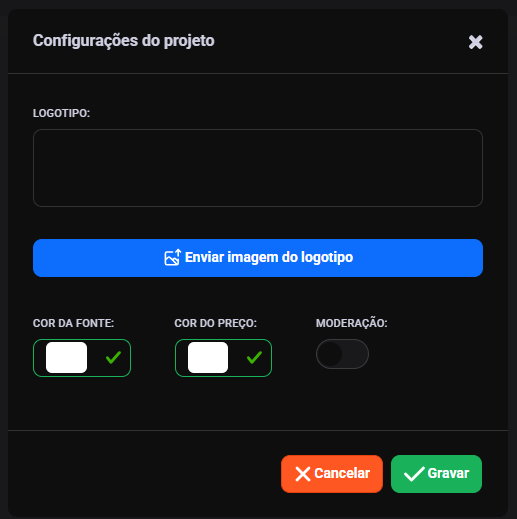Open the Cor do preço white swatch
Screen dimensions: 517x519
(x=208, y=357)
